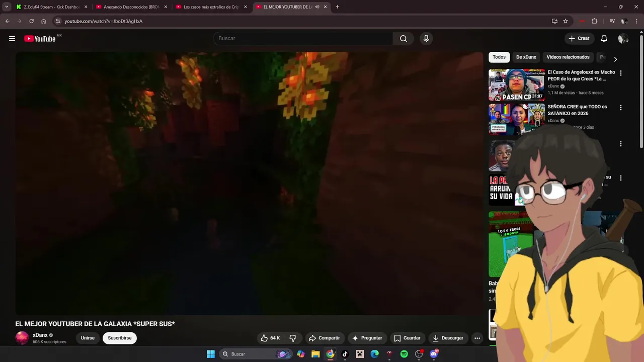
Task: Switch to Z_EduK4 Stream Kick tab
Action: [x=51, y=7]
